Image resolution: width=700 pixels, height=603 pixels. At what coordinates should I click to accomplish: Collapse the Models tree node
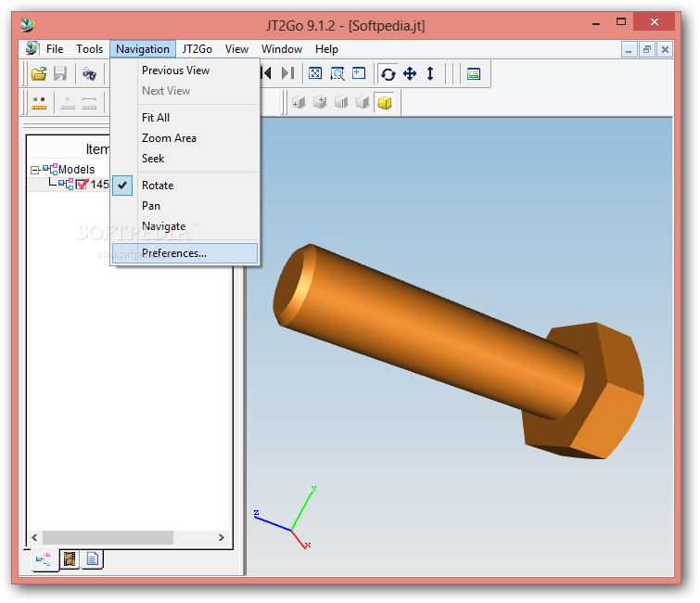[x=35, y=170]
